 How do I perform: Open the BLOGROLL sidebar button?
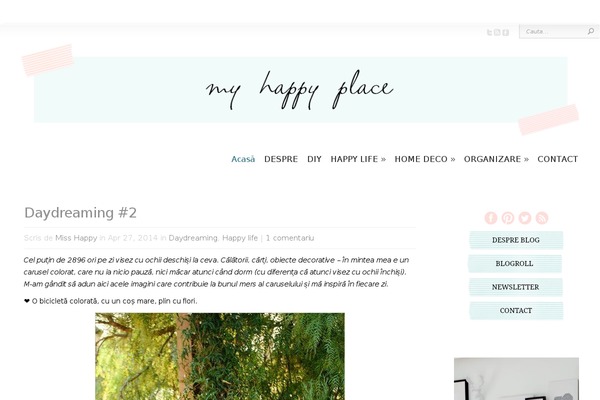point(515,264)
